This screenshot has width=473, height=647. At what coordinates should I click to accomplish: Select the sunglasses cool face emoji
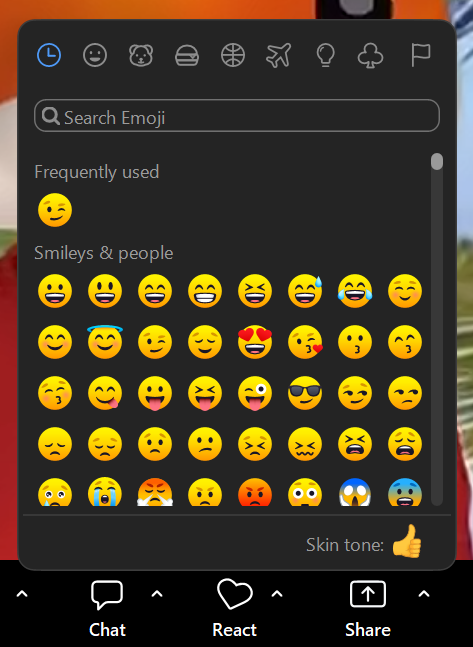click(x=305, y=393)
